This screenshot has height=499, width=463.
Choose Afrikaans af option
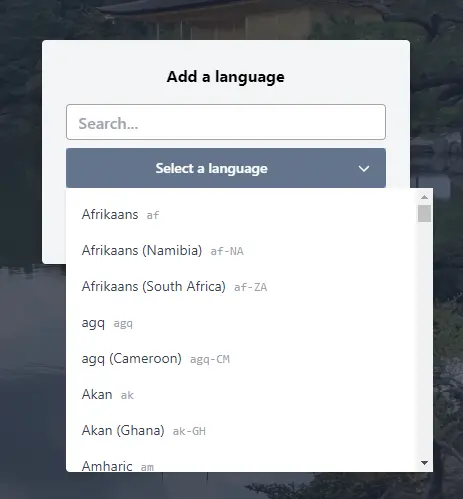tap(241, 214)
